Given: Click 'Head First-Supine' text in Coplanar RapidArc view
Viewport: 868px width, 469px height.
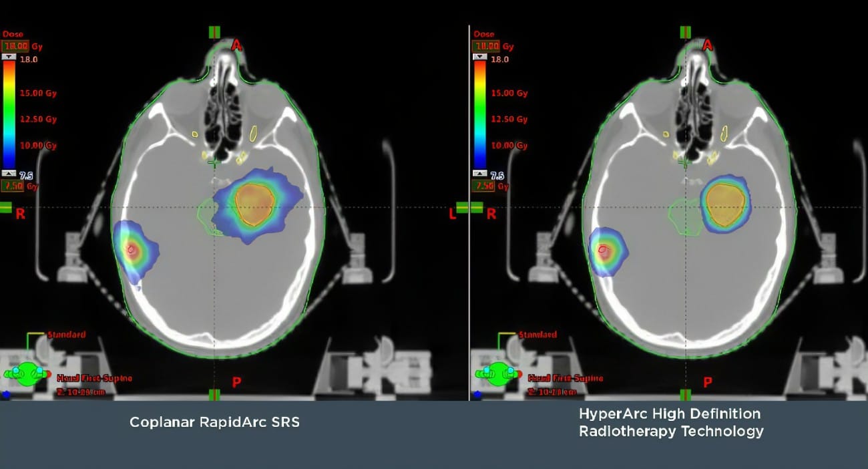Looking at the screenshot, I should [94, 378].
